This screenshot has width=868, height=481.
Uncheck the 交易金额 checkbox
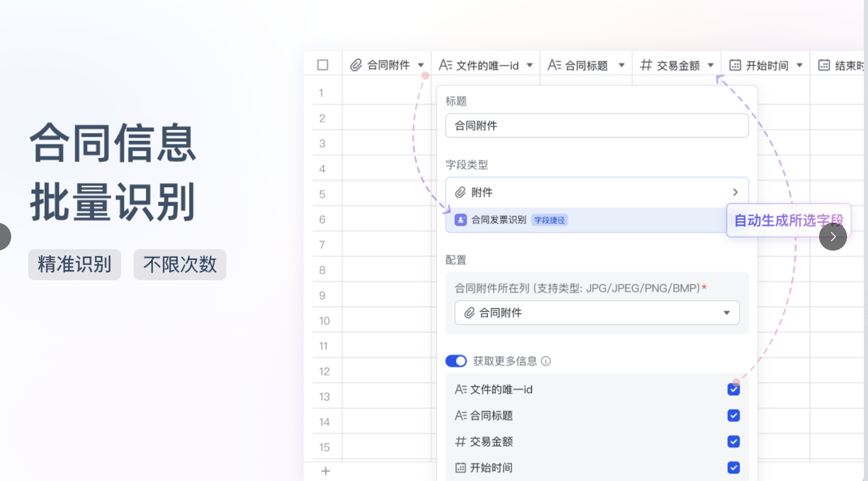pos(733,441)
